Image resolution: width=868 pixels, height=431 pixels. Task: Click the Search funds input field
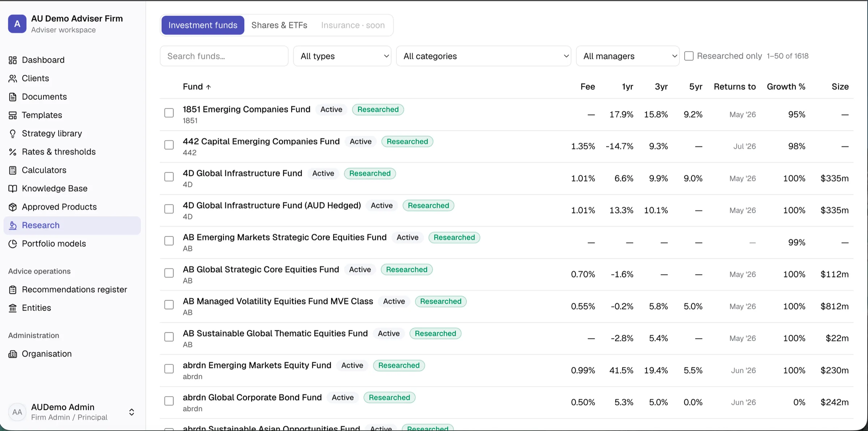(x=224, y=56)
